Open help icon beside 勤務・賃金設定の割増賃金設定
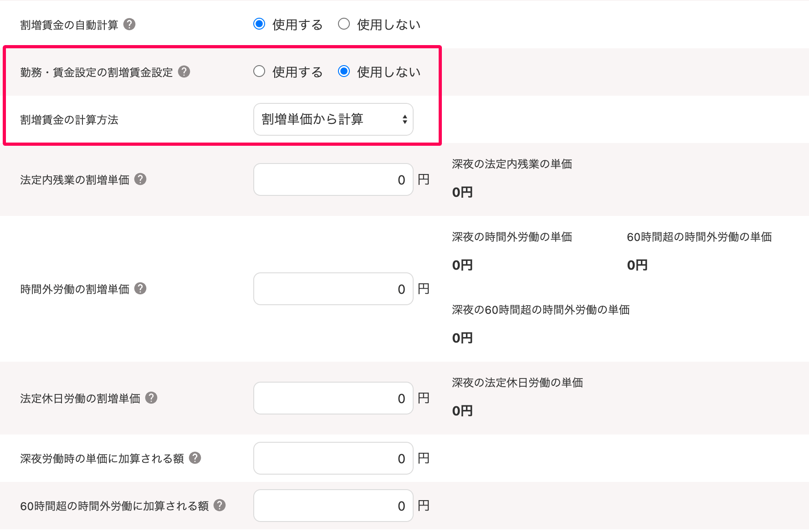The width and height of the screenshot is (809, 532). click(x=184, y=72)
